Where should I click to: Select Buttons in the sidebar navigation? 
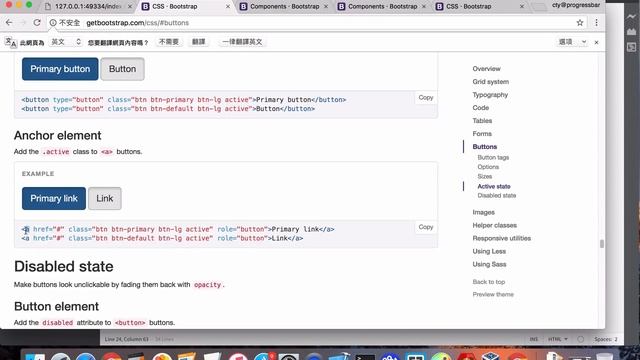tap(484, 147)
